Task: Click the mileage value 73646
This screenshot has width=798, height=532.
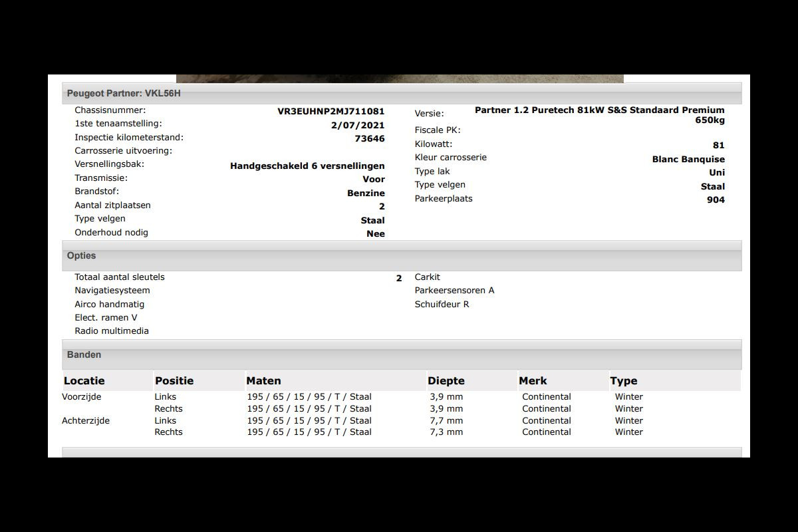Action: 370,139
